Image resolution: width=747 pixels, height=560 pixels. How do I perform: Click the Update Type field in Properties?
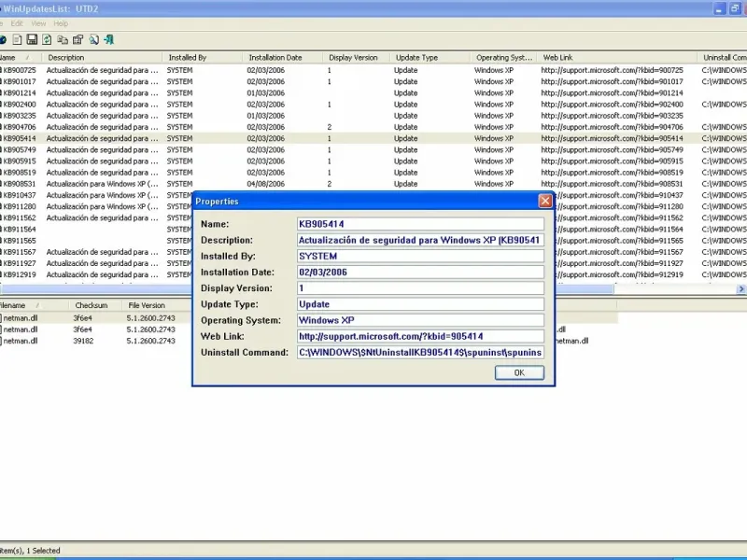coord(420,304)
